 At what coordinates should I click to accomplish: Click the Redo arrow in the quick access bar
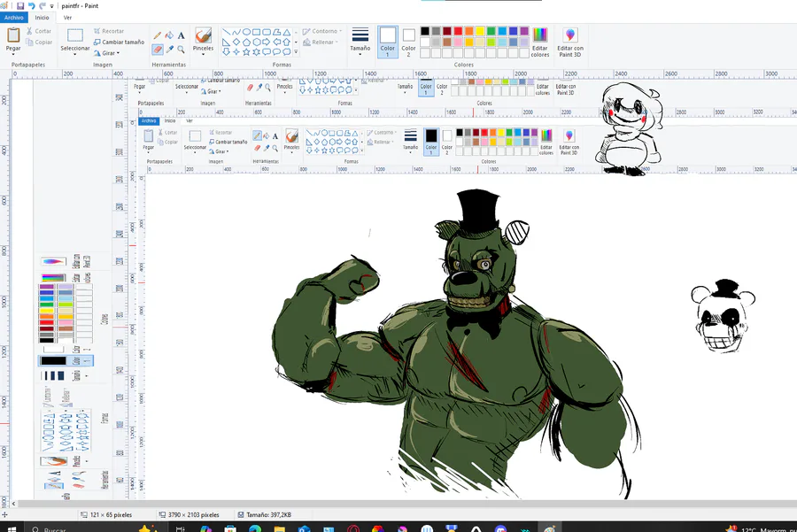43,6
